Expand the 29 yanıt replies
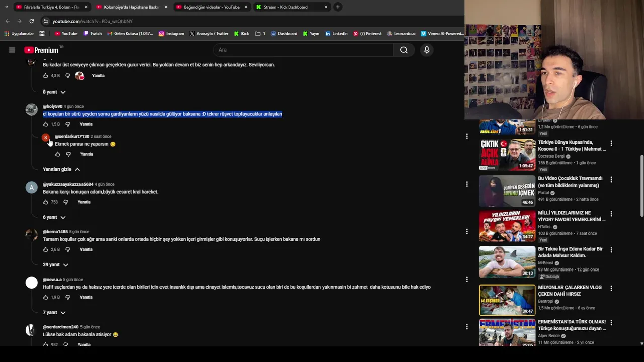Image resolution: width=644 pixels, height=362 pixels. coord(55,265)
